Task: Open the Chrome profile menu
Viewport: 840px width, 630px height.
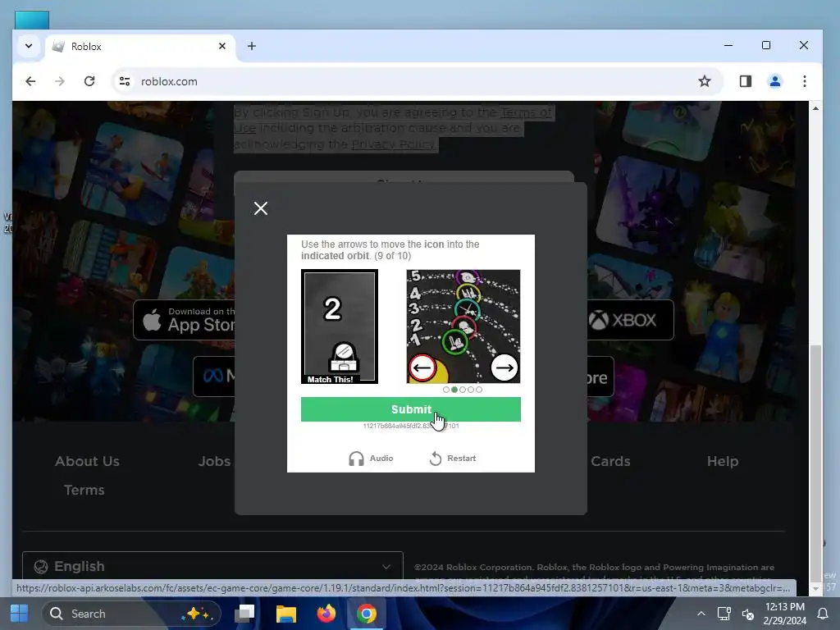Action: (774, 81)
